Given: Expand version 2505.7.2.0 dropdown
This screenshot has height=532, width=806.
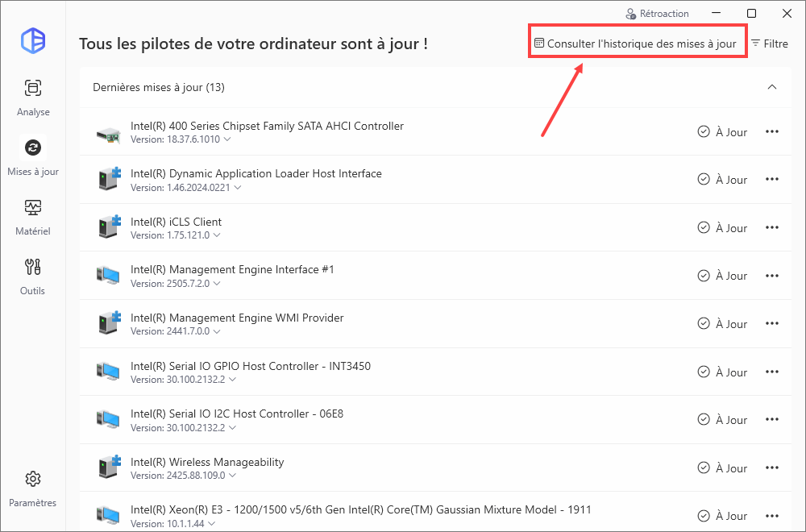Looking at the screenshot, I should click(217, 283).
